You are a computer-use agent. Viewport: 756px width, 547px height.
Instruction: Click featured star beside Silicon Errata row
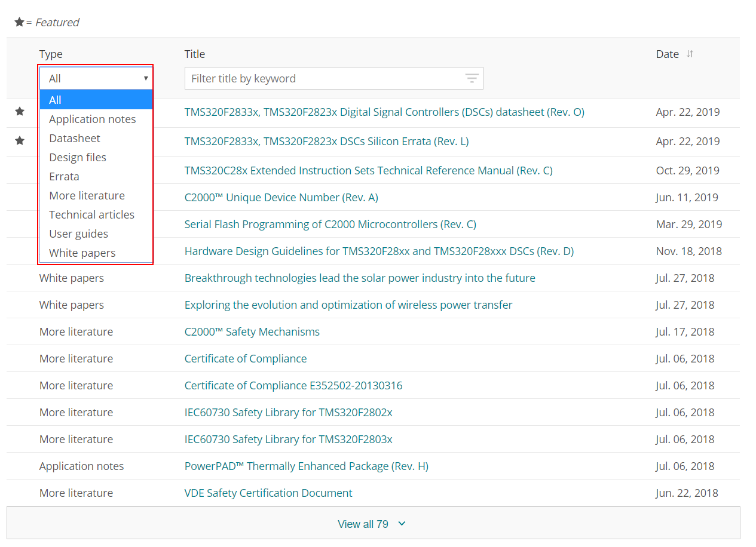[20, 141]
